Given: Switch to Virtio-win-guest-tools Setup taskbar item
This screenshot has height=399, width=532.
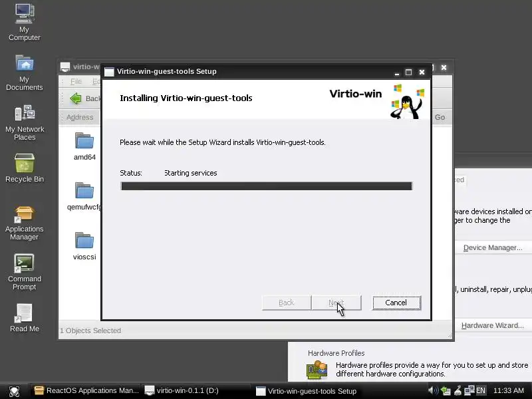Looking at the screenshot, I should (307, 391).
